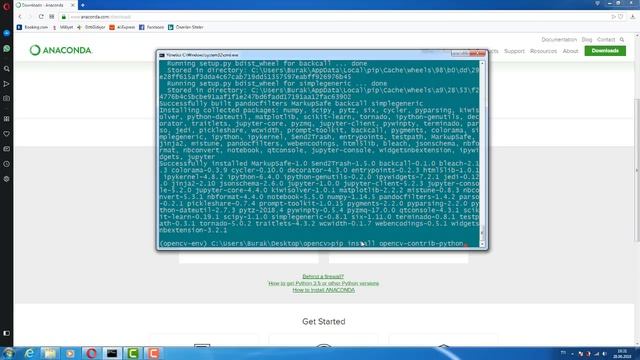The height and width of the screenshot is (360, 640).
Task: Open 'Behind a firewall?' link
Action: click(323, 276)
